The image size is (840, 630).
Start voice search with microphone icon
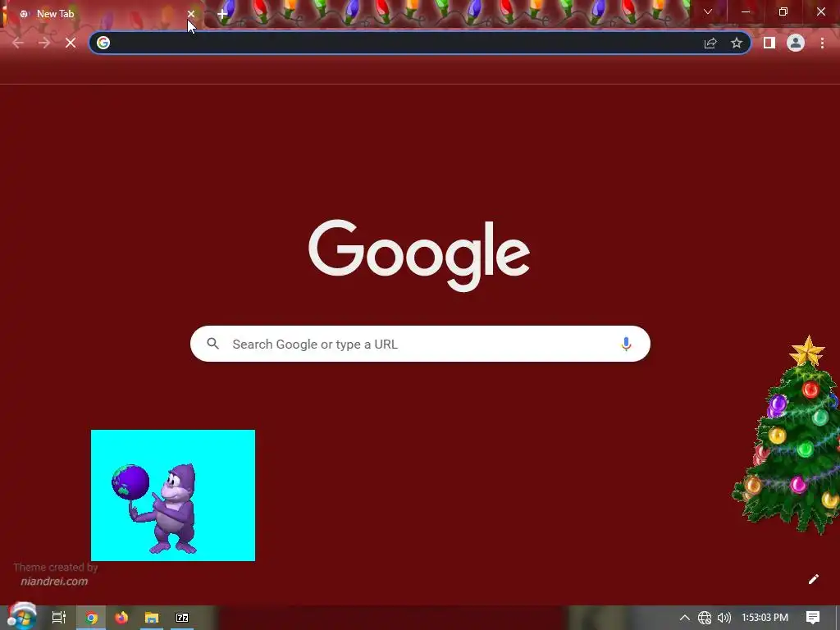626,344
